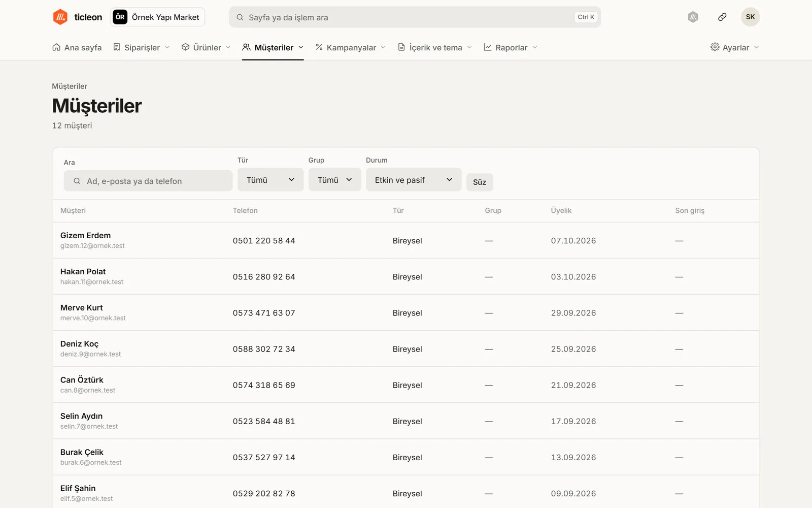Click the magnifier icon in top search bar

240,17
